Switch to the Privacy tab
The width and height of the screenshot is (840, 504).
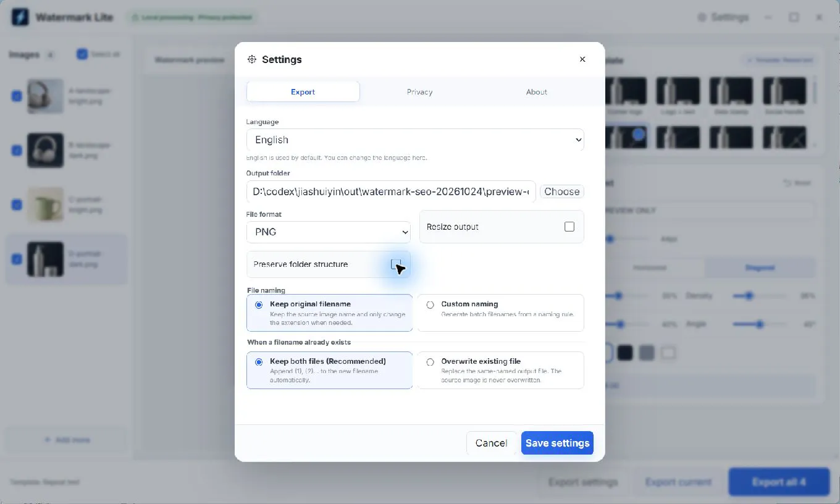point(419,92)
